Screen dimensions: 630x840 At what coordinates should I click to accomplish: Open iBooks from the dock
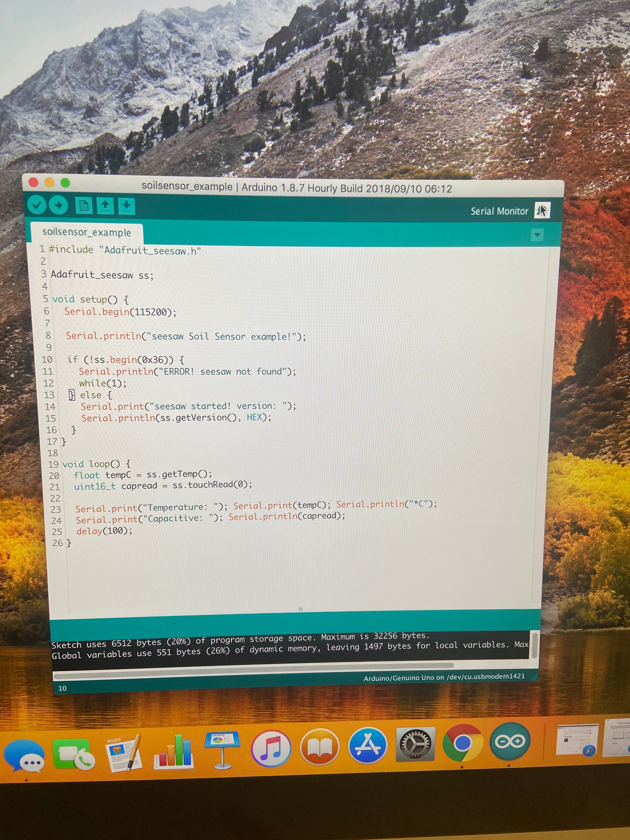[x=319, y=747]
